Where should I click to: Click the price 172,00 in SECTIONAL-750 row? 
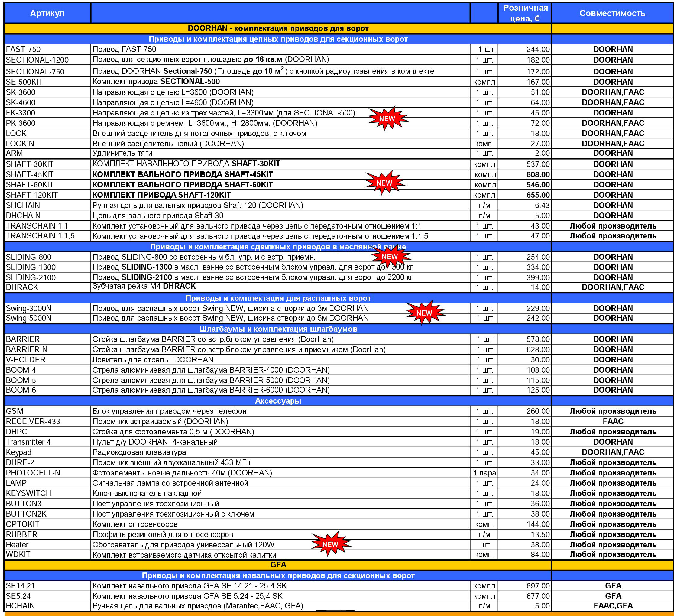538,72
